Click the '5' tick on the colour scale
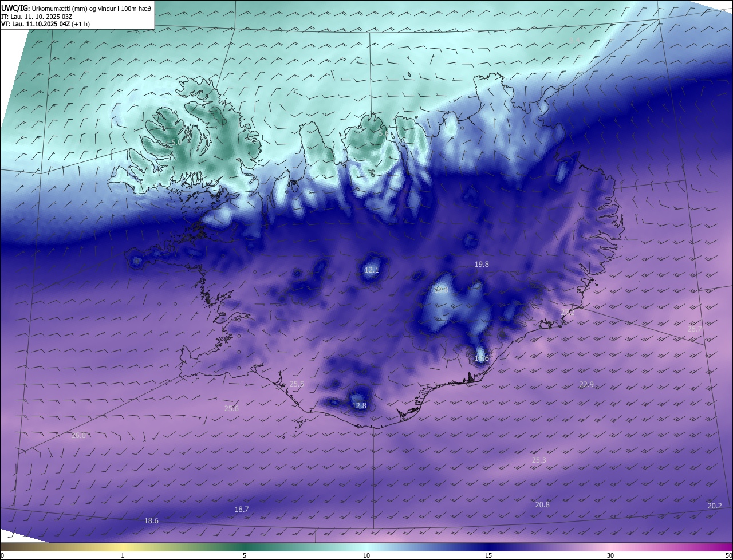Screen dimensions: 733x560 (x=245, y=555)
